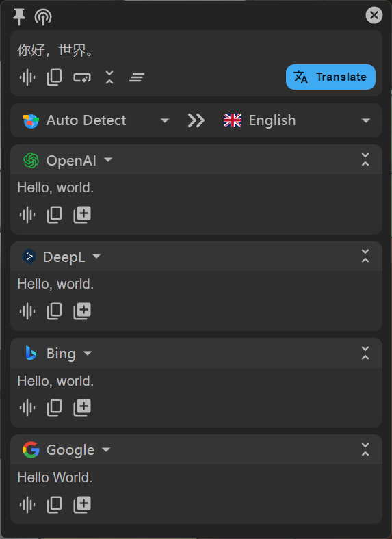Collapse the OpenAI result panel

365,159
